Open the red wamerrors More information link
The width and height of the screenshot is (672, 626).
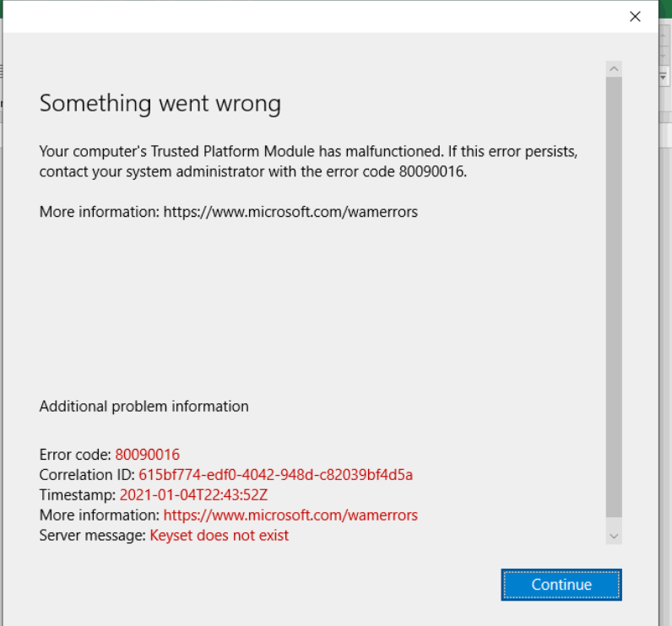pos(290,515)
